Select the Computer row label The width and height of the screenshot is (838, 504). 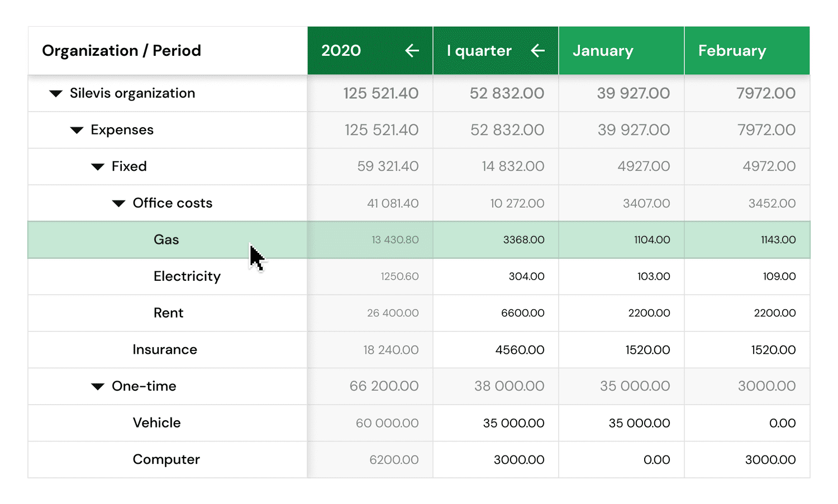click(166, 460)
